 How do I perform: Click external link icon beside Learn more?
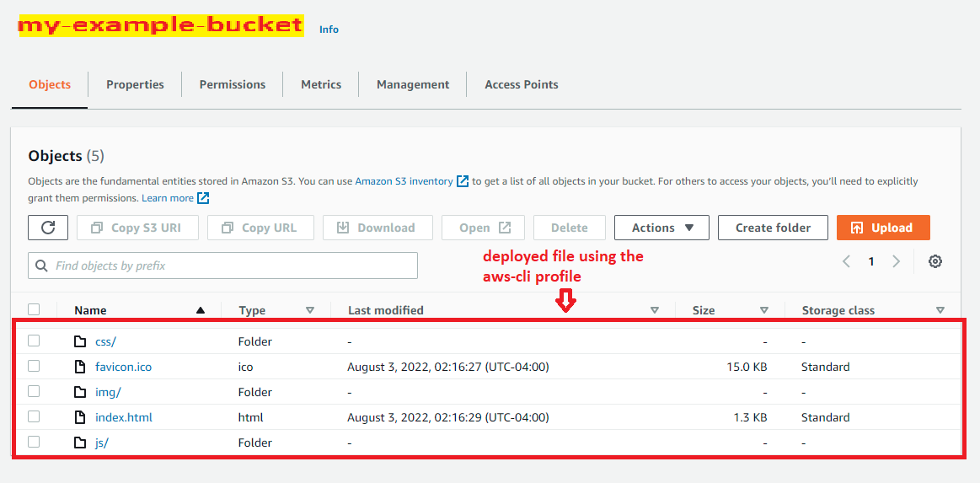[203, 198]
